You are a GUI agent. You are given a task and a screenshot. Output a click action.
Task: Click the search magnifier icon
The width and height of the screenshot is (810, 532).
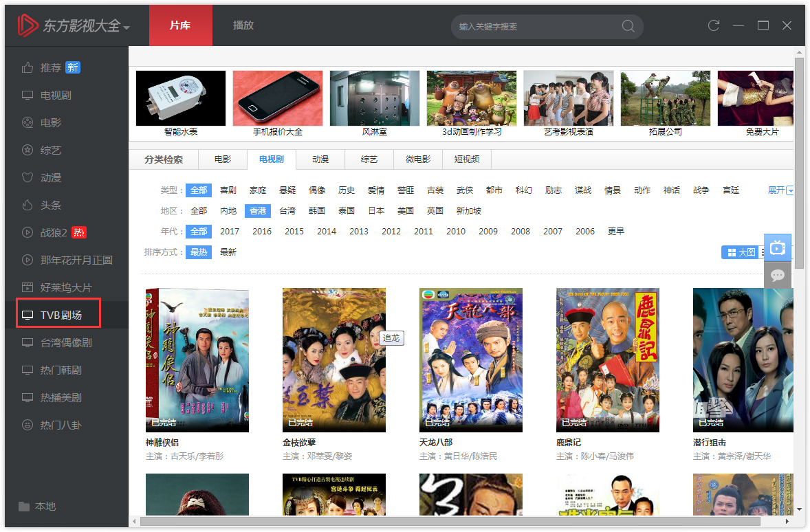[628, 26]
